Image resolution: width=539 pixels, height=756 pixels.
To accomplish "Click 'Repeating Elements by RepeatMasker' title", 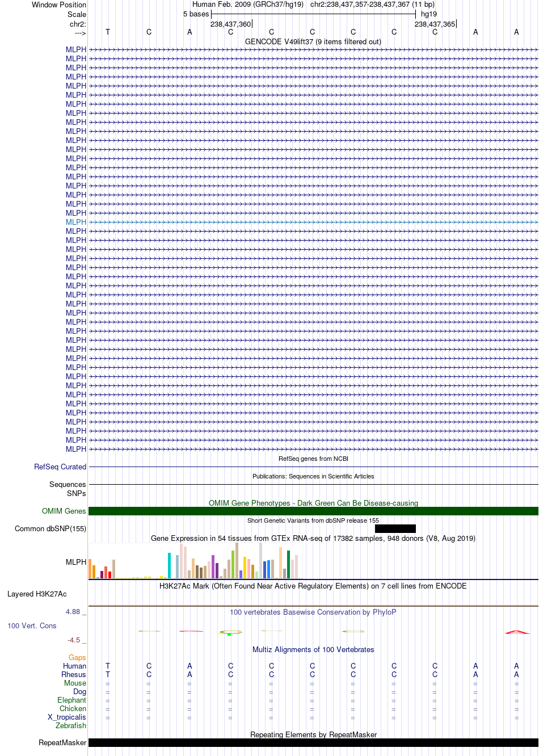I will tap(313, 735).
